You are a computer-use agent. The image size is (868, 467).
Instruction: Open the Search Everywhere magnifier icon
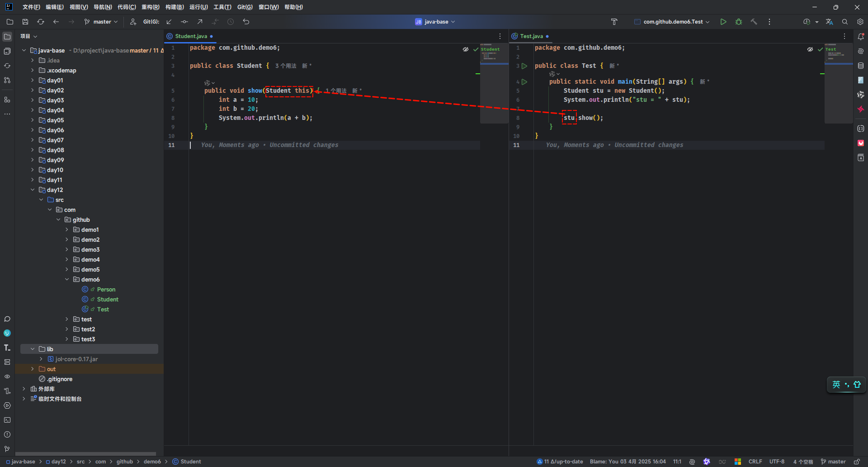844,22
